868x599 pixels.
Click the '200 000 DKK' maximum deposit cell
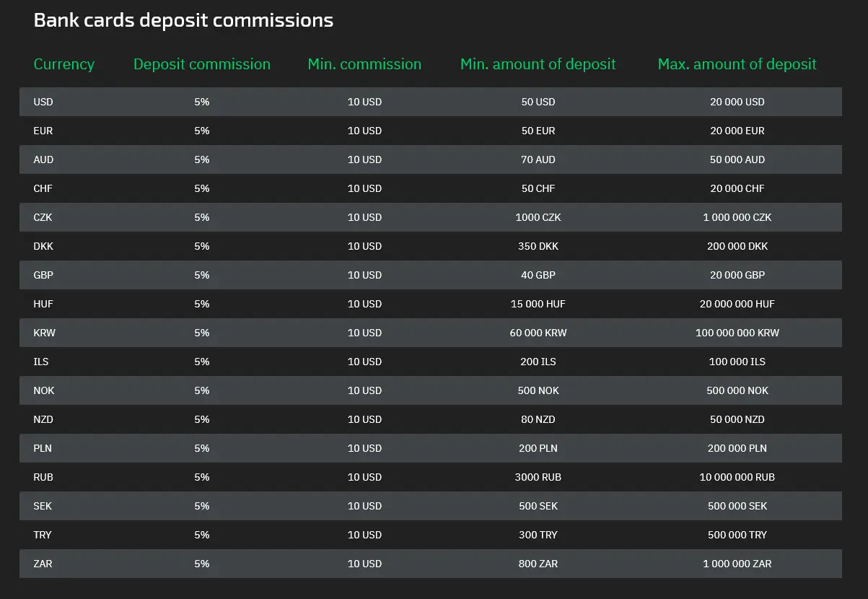coord(737,246)
